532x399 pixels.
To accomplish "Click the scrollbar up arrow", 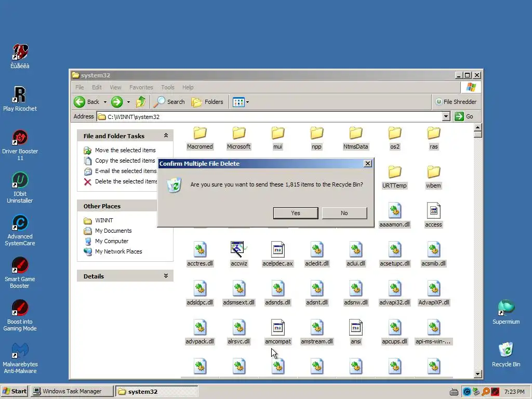I will pyautogui.click(x=478, y=128).
